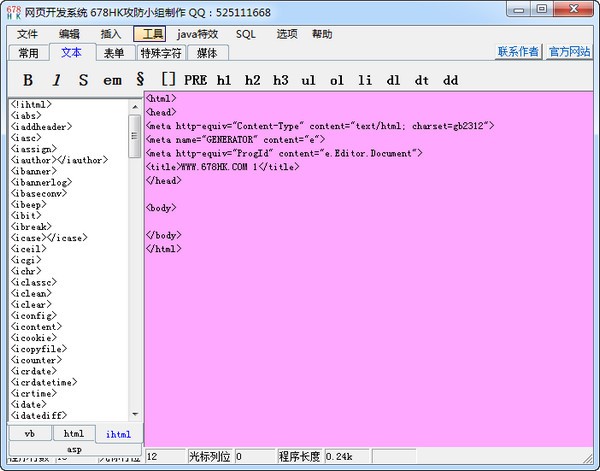Insert h3 heading tag
Screen dimensions: 600x471
pos(280,80)
